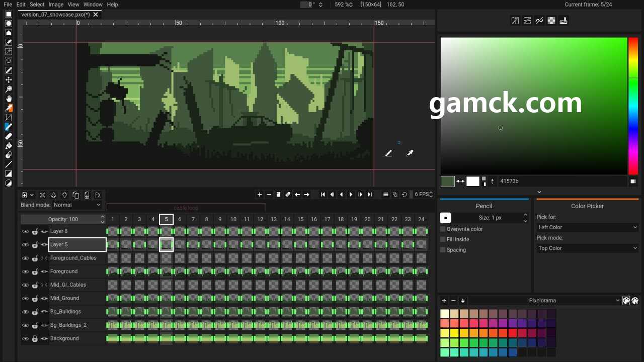Open the Edit menu
Viewport: 644px width, 362px height.
point(21,5)
